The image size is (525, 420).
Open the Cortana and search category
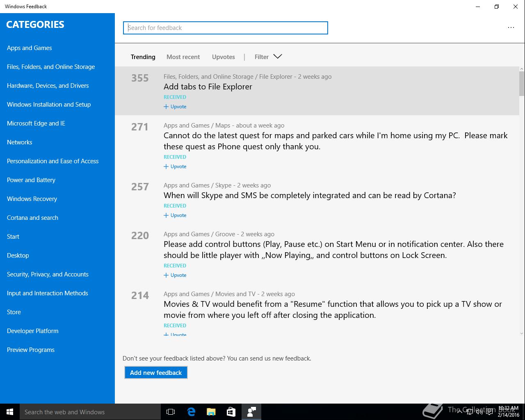pyautogui.click(x=32, y=218)
